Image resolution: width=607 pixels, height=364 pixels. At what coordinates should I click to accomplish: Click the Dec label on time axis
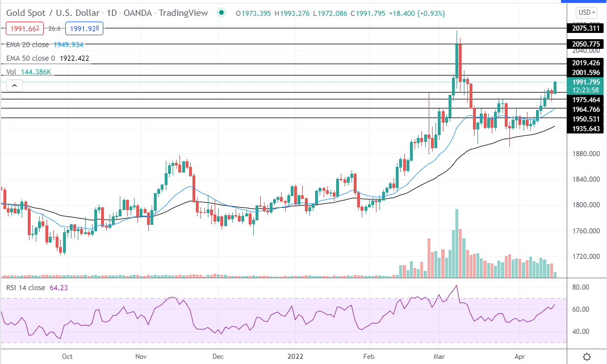pyautogui.click(x=218, y=356)
